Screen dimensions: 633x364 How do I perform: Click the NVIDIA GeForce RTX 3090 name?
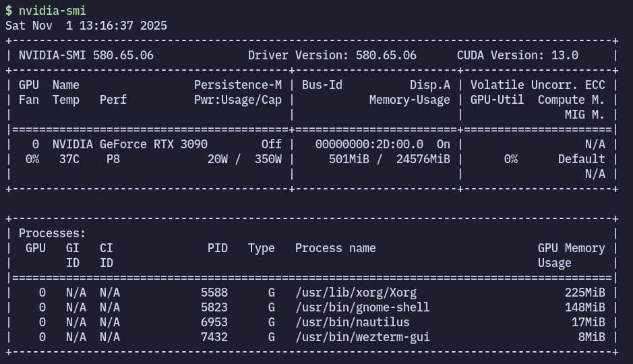(129, 144)
